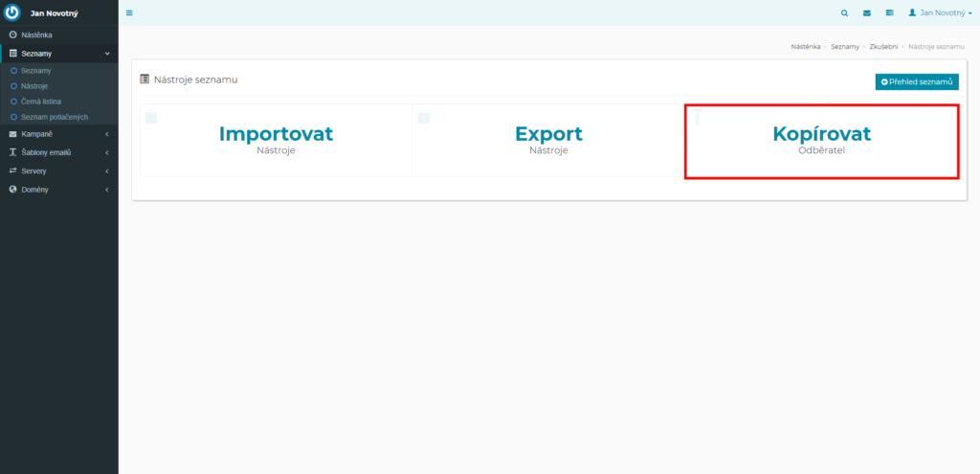Screen dimensions: 980x474
Task: Select Černá listina submenu item
Action: pyautogui.click(x=40, y=102)
